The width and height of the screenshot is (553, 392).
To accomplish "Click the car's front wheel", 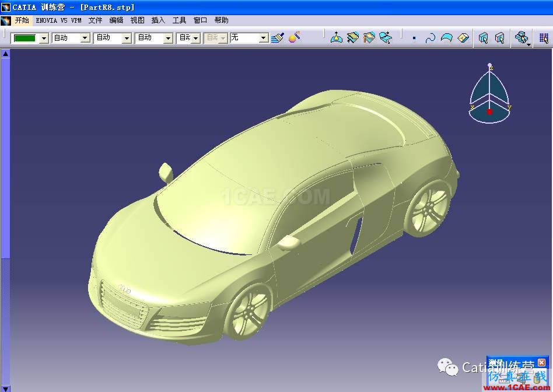I will pos(247,312).
